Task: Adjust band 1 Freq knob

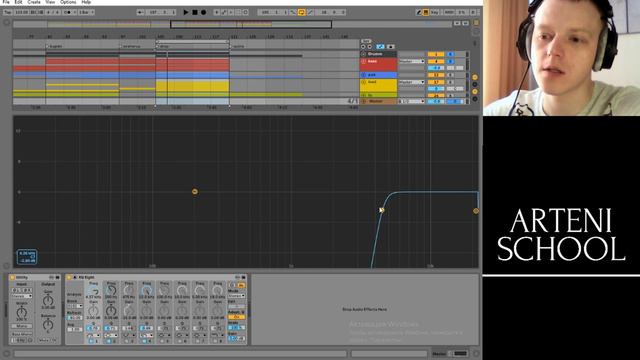Action: (x=93, y=291)
